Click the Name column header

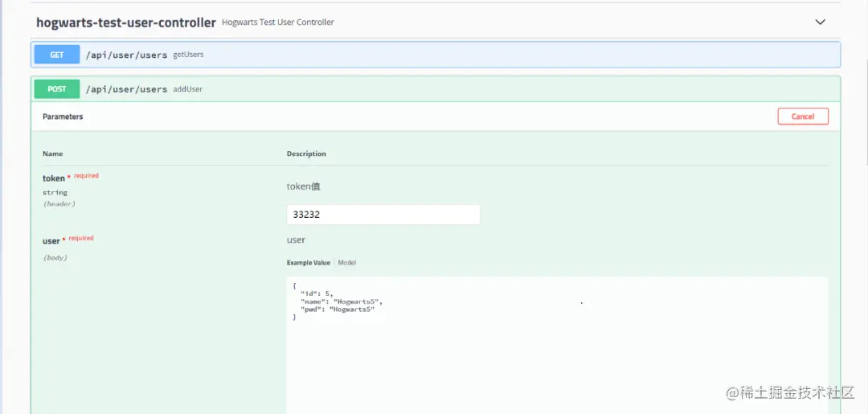[52, 154]
